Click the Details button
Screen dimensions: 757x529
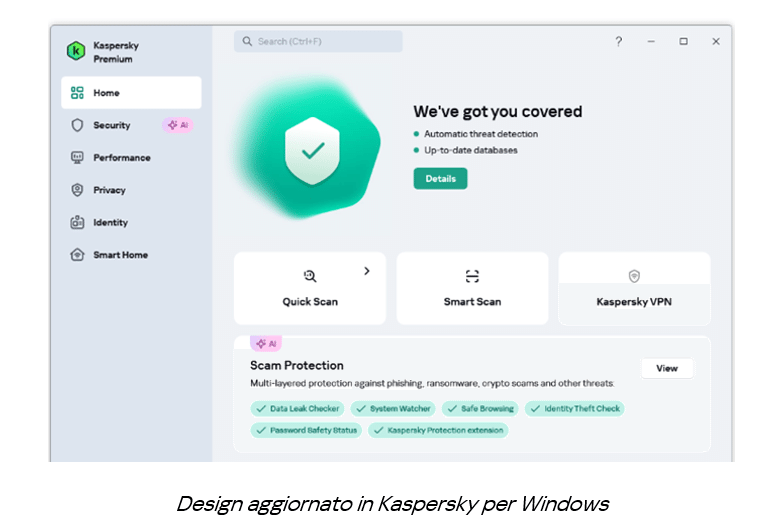(440, 179)
